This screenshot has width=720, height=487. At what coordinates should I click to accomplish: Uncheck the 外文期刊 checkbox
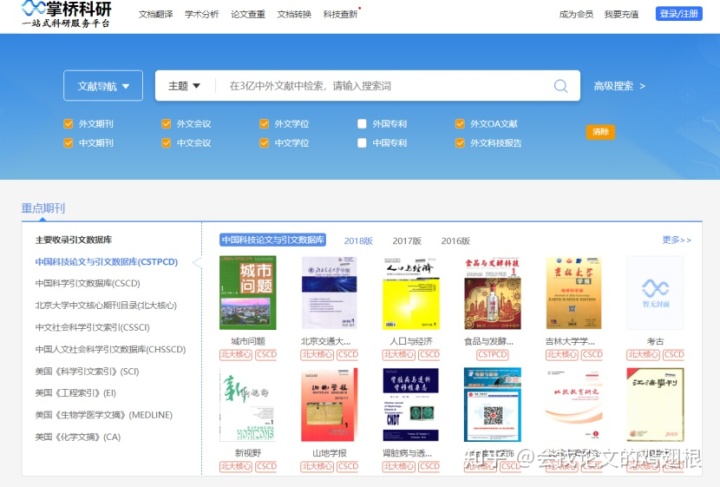68,123
